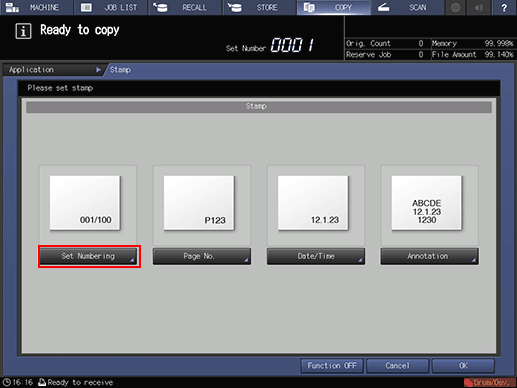Click the Drum/Dev. warning indicator

489,382
